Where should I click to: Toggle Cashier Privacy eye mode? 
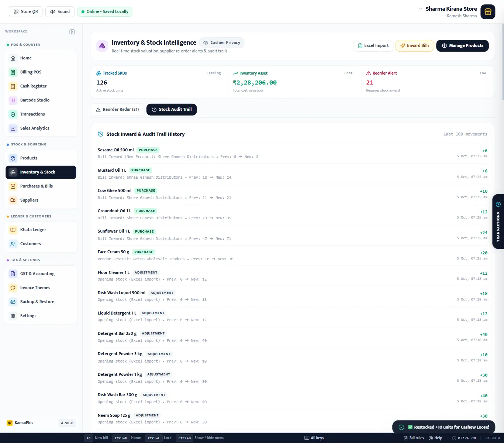221,42
